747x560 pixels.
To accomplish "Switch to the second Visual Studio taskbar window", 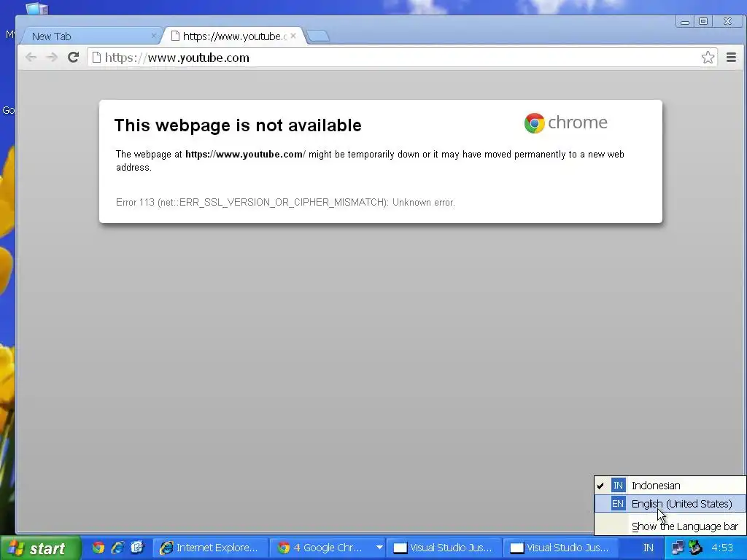I will coord(560,548).
